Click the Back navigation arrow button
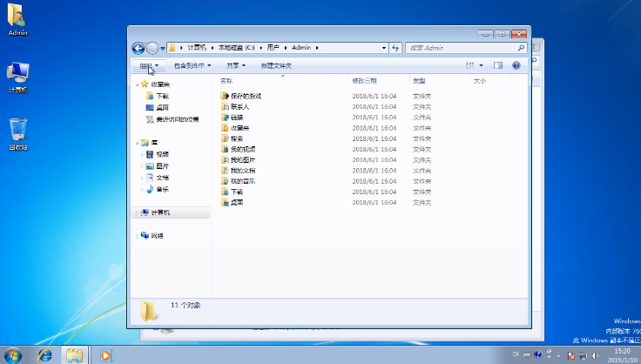Screen dimensions: 641x364 (138, 48)
